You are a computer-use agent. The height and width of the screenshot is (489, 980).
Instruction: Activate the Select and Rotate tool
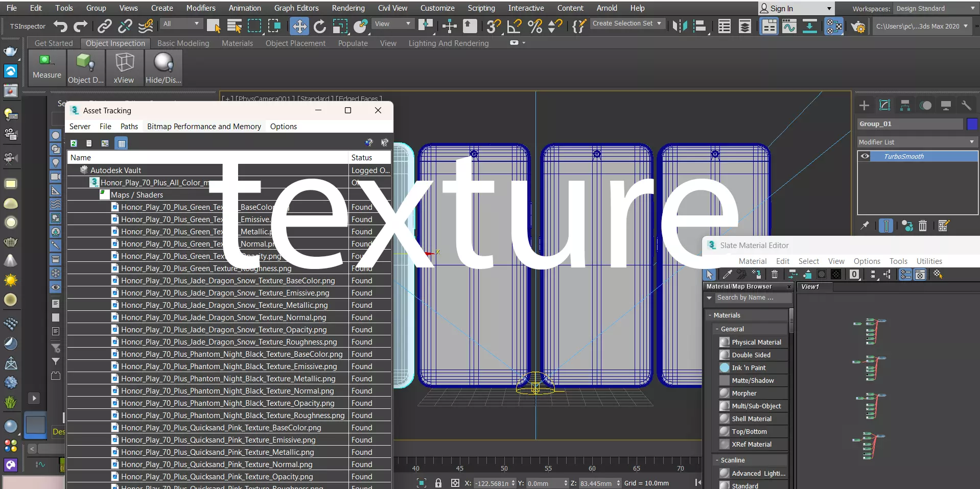tap(320, 26)
